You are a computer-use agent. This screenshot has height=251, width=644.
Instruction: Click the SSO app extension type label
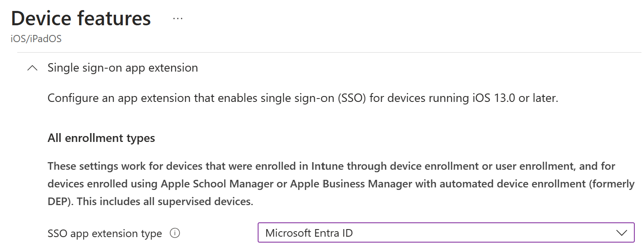coord(104,233)
